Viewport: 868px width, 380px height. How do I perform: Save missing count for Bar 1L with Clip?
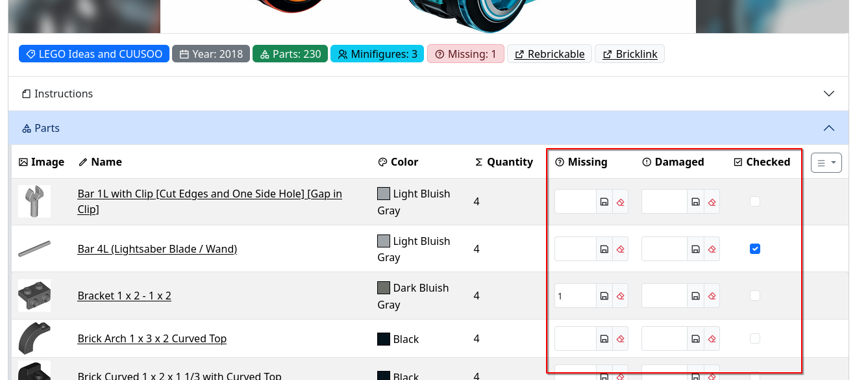pyautogui.click(x=604, y=202)
